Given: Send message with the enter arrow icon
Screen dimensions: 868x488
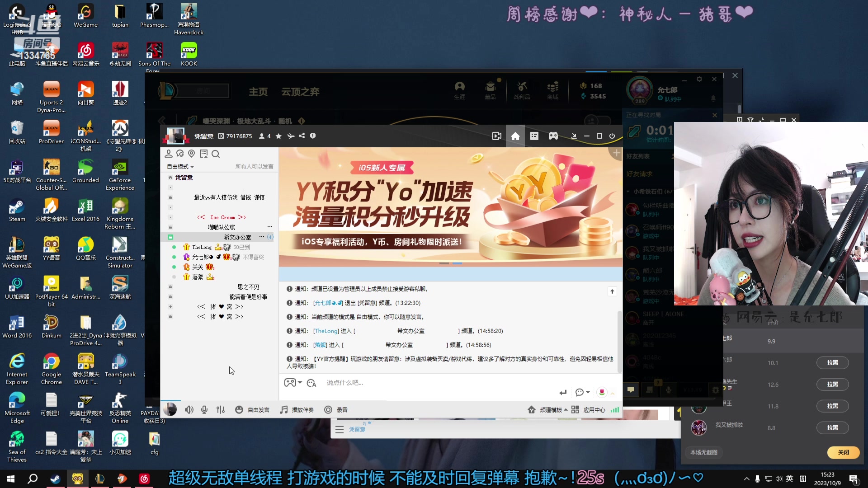Looking at the screenshot, I should click(563, 392).
